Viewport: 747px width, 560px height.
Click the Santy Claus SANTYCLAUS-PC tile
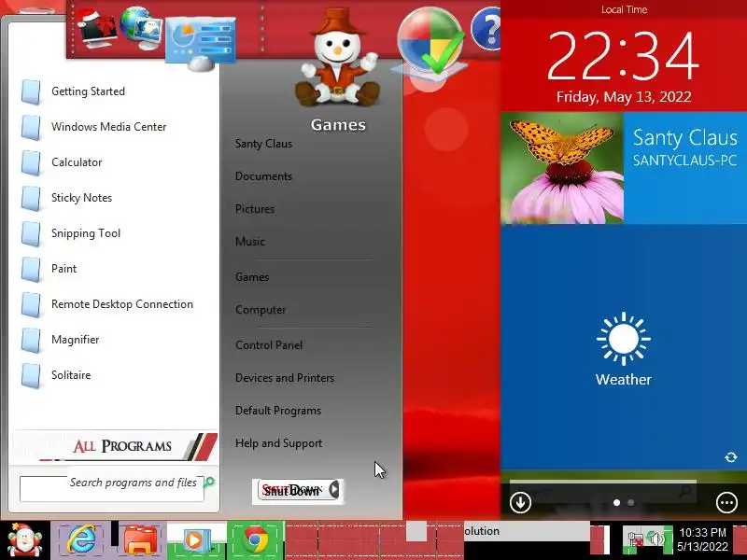click(x=685, y=168)
